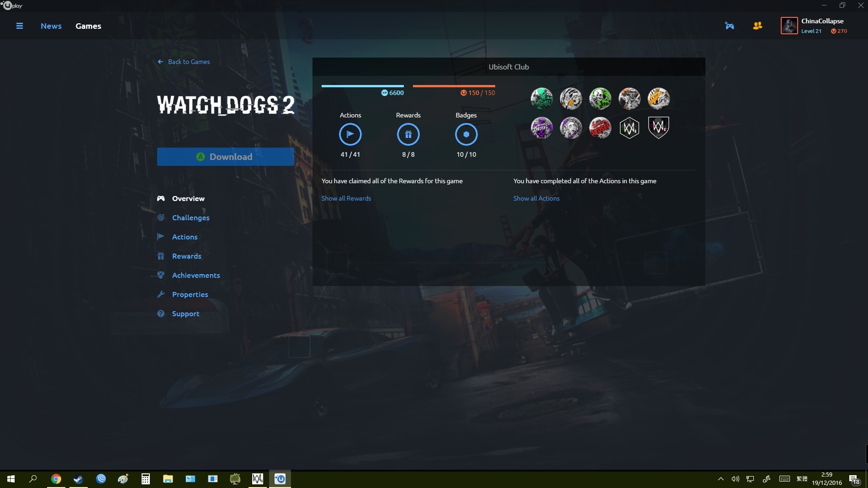Click the Watch Dogs 2 logo
Viewport: 868px width, 488px height.
click(226, 105)
